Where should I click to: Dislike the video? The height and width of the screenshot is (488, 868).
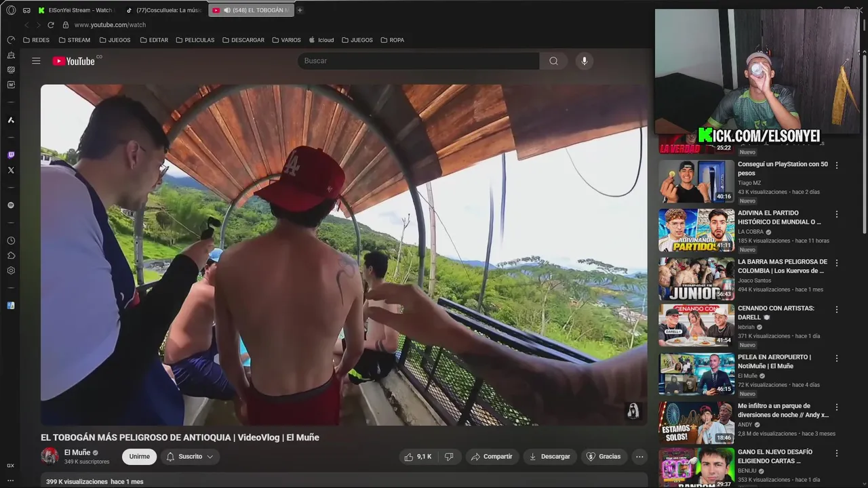point(449,457)
